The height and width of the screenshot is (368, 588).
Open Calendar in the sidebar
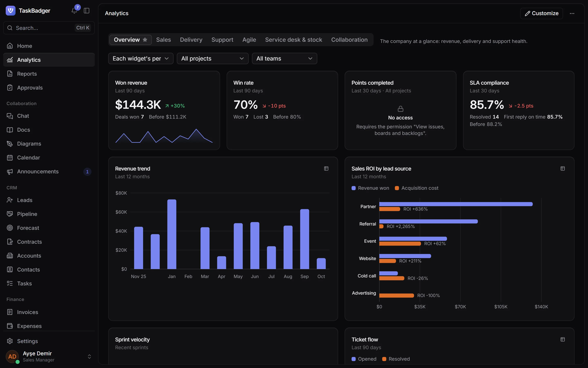[x=49, y=157]
